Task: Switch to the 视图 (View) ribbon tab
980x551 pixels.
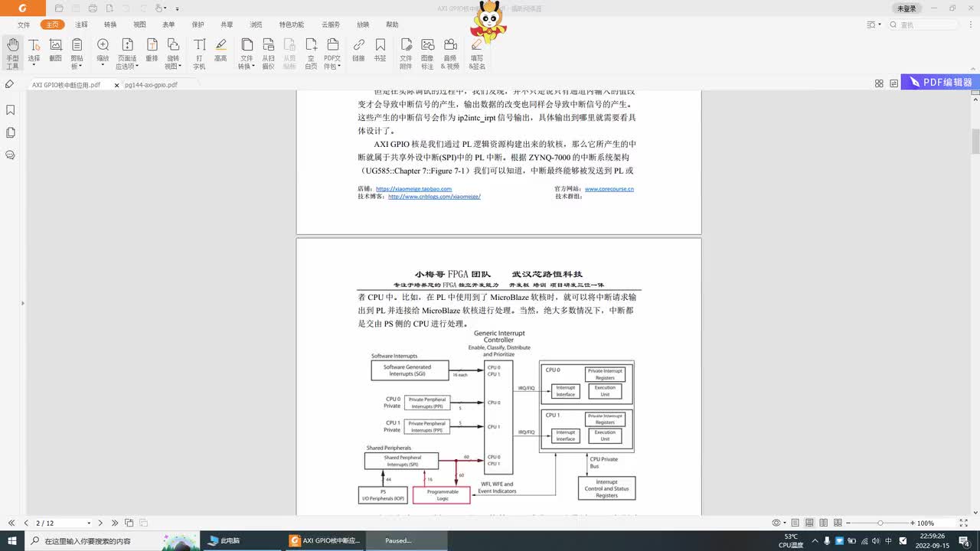Action: pyautogui.click(x=139, y=24)
